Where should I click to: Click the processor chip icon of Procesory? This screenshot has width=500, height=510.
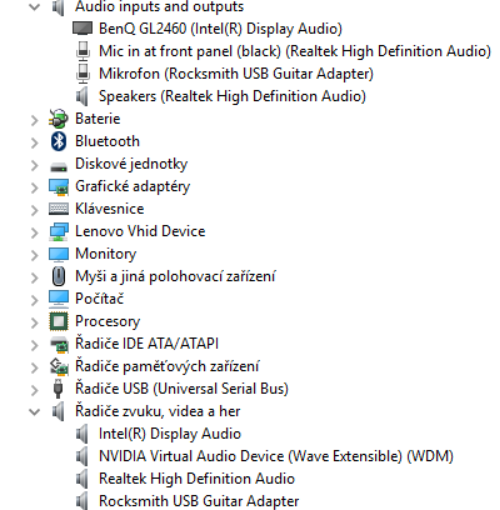pyautogui.click(x=59, y=321)
